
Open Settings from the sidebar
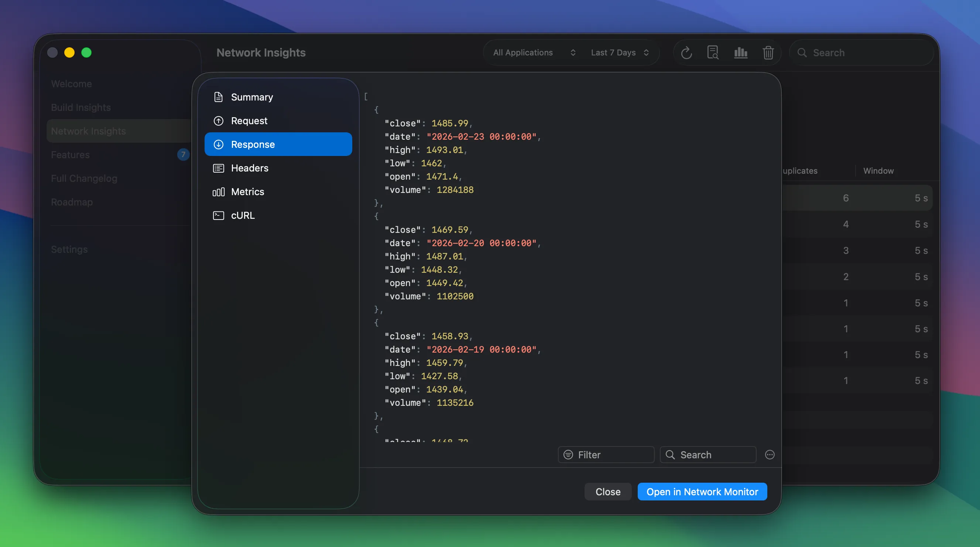[x=69, y=249]
